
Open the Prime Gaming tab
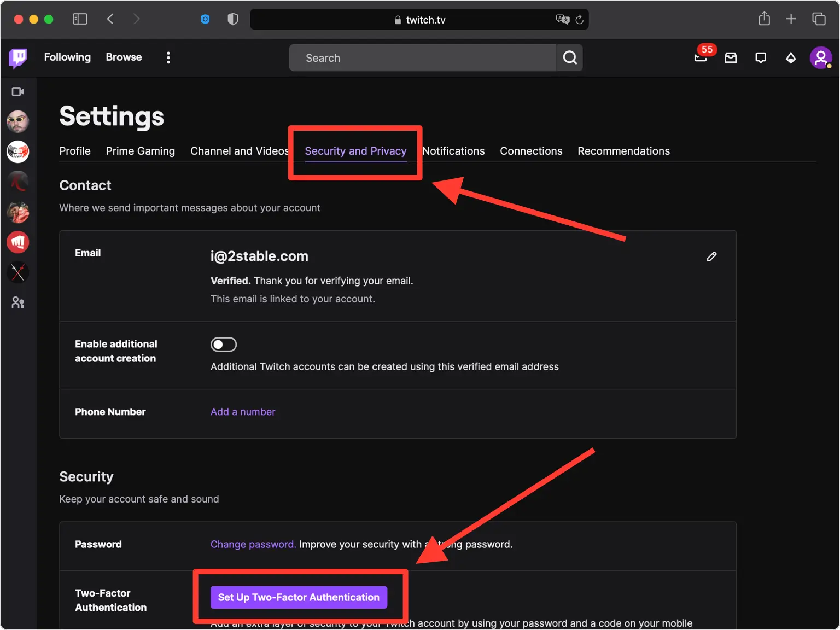141,151
